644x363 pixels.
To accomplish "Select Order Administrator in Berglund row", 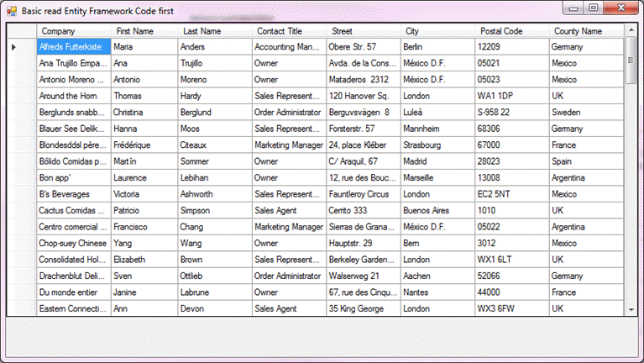I will coord(290,113).
